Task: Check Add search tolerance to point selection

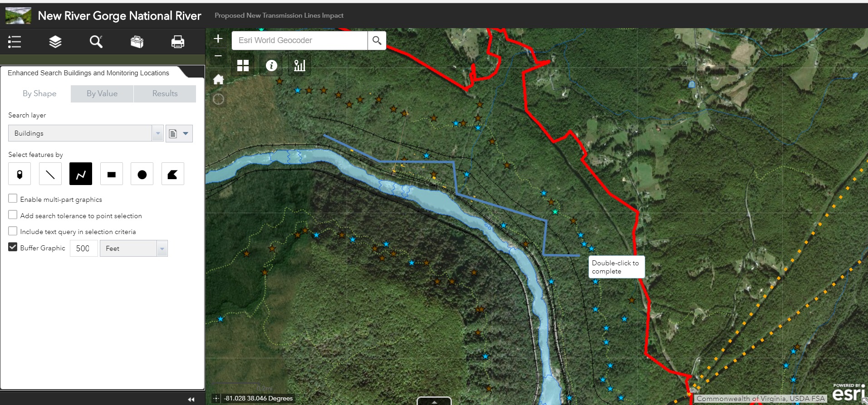Action: [x=13, y=215]
